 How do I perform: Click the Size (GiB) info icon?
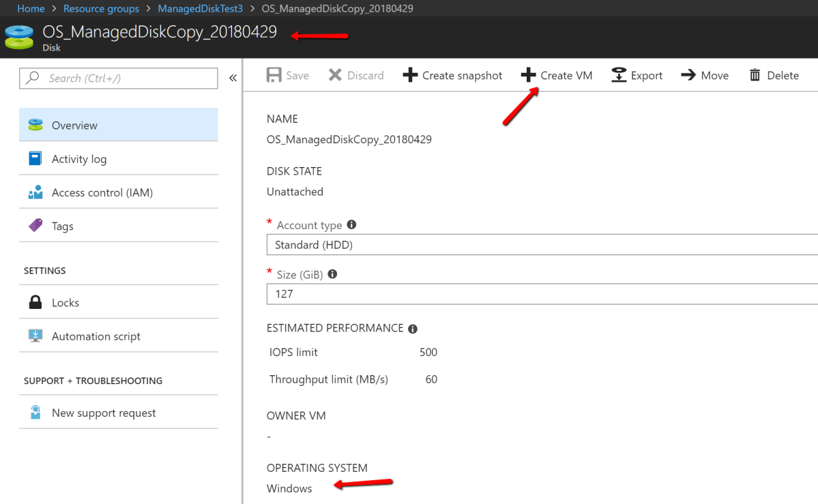tap(332, 274)
